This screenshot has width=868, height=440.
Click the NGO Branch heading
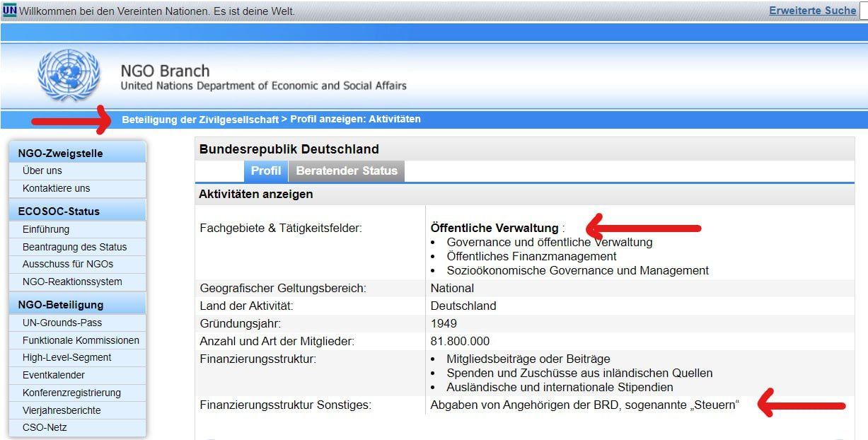(165, 71)
